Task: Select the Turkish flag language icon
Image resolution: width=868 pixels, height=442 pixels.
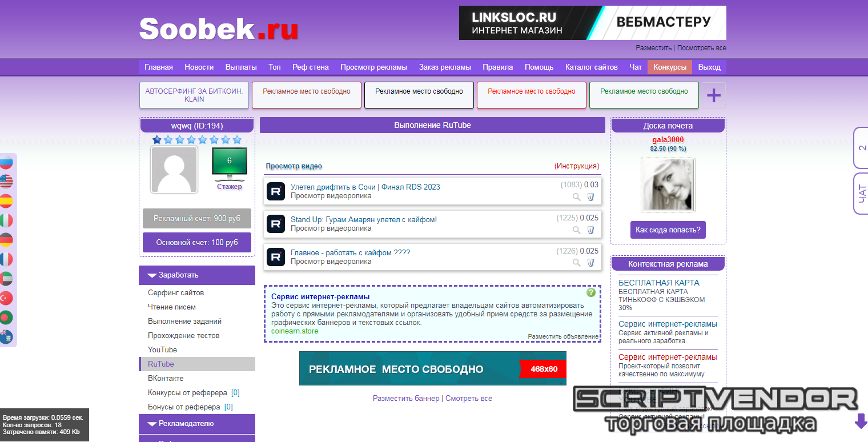Action: [x=6, y=298]
